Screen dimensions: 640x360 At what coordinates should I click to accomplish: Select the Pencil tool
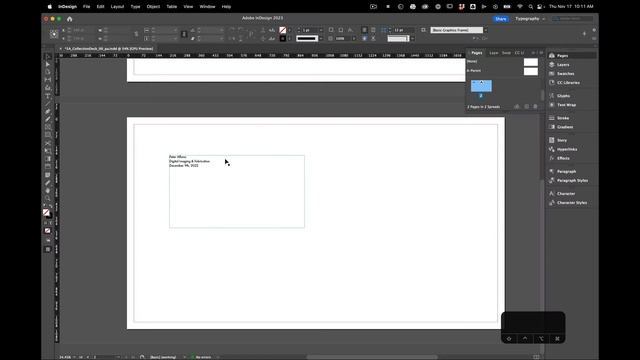click(x=48, y=120)
